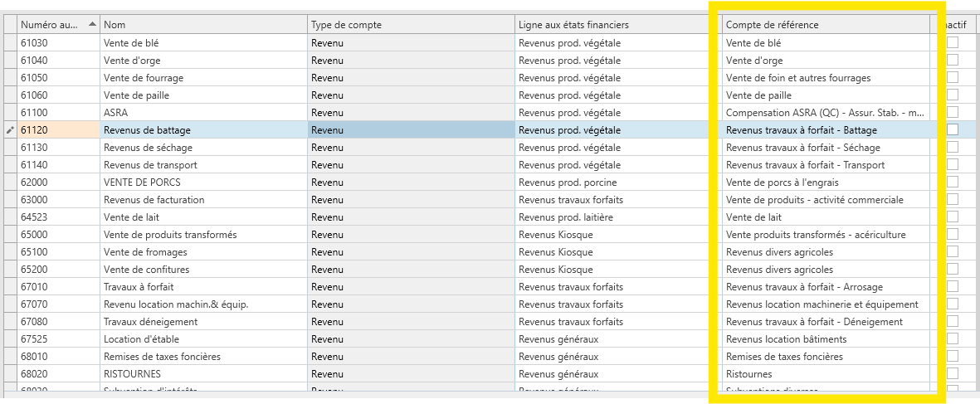Viewport: 980px width, 404px height.
Task: Click the VENTE DE PORCS name cell
Action: coord(203,183)
